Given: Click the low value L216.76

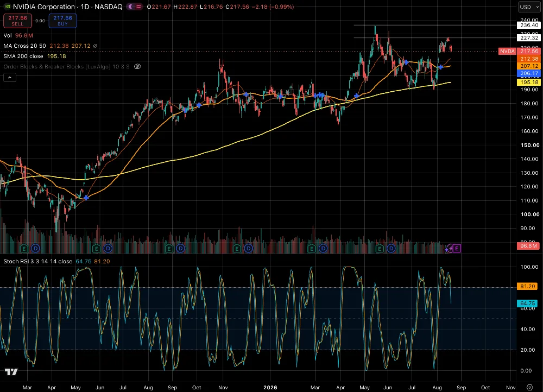Looking at the screenshot, I should pyautogui.click(x=211, y=7).
